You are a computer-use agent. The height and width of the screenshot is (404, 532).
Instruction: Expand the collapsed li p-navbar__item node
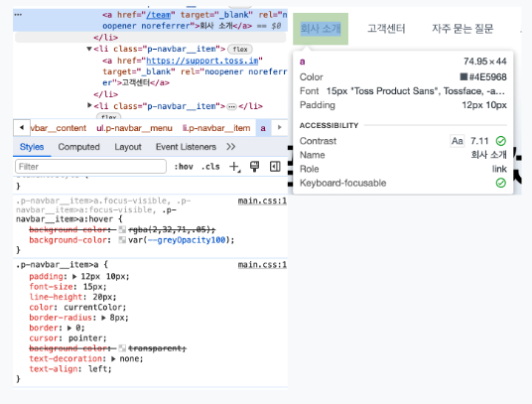pyautogui.click(x=89, y=105)
